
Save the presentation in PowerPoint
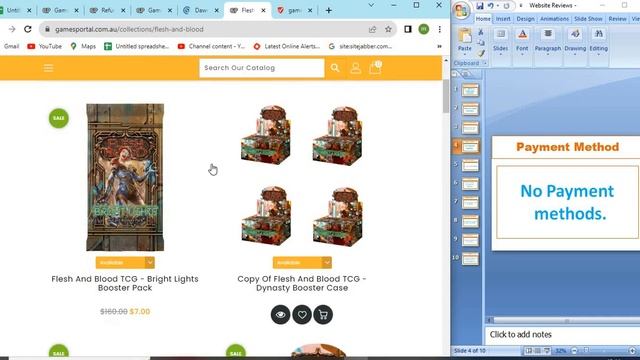click(x=480, y=5)
